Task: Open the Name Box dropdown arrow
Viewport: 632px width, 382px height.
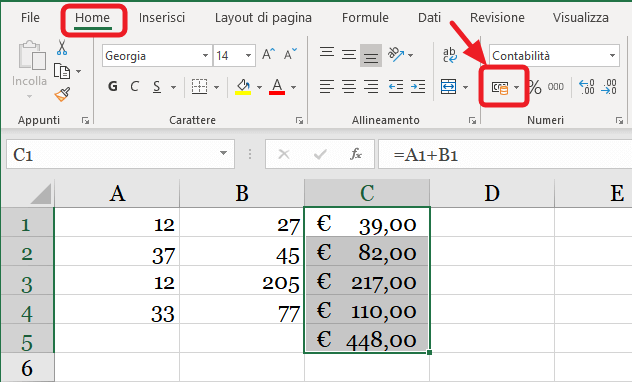Action: [x=223, y=153]
